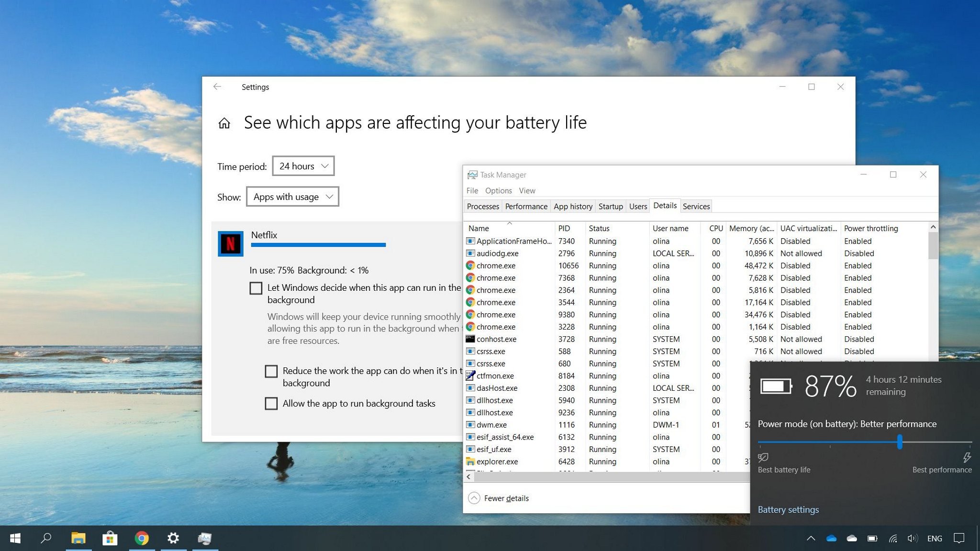Screen dimensions: 980x551
Task: Enable 'Reduce work app can do' checkbox
Action: (270, 370)
